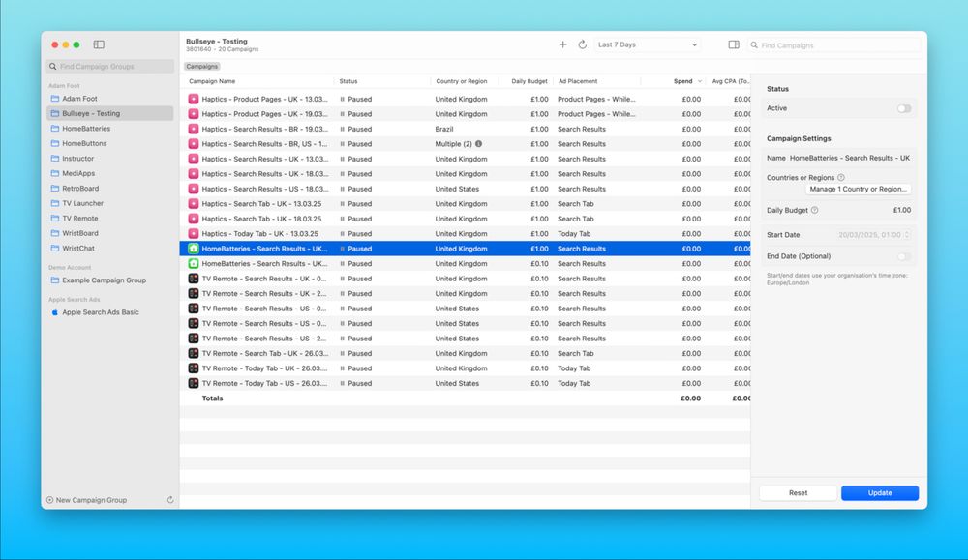Click the TV Remote icon on Search Tab row

(x=194, y=353)
